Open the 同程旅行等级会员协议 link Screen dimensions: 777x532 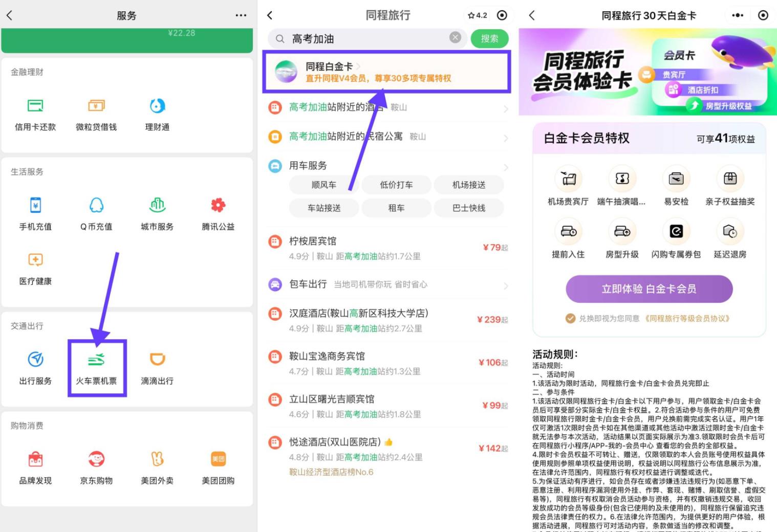click(x=686, y=318)
